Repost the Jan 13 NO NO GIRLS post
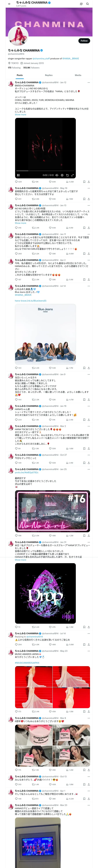 (x=33, y=228)
